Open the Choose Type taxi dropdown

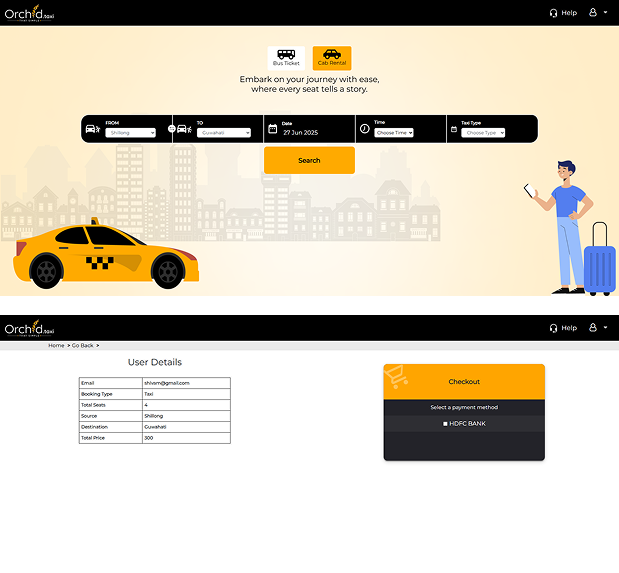[484, 133]
